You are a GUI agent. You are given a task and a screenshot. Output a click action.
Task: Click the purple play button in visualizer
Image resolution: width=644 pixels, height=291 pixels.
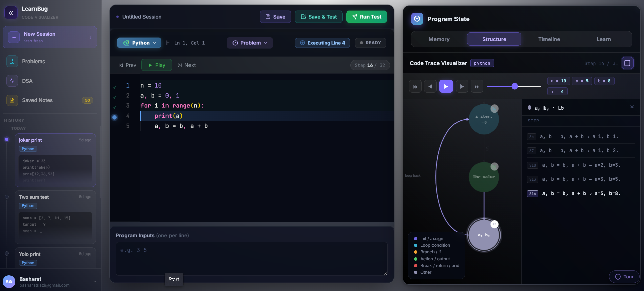[446, 87]
